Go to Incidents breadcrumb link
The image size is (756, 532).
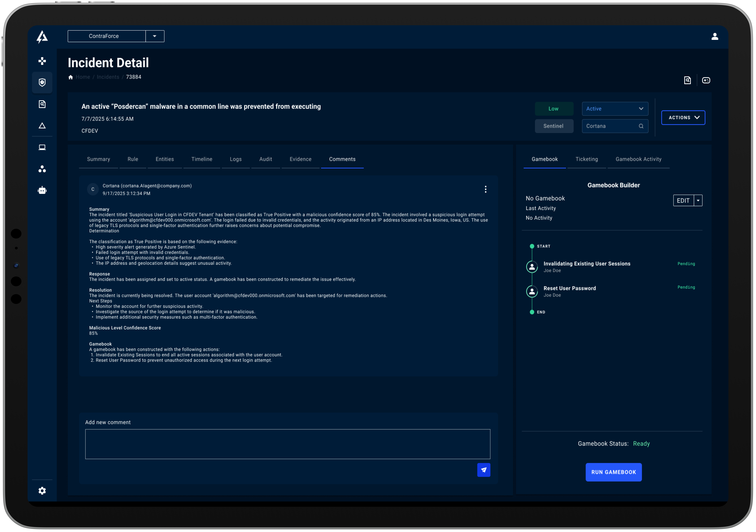pos(108,77)
